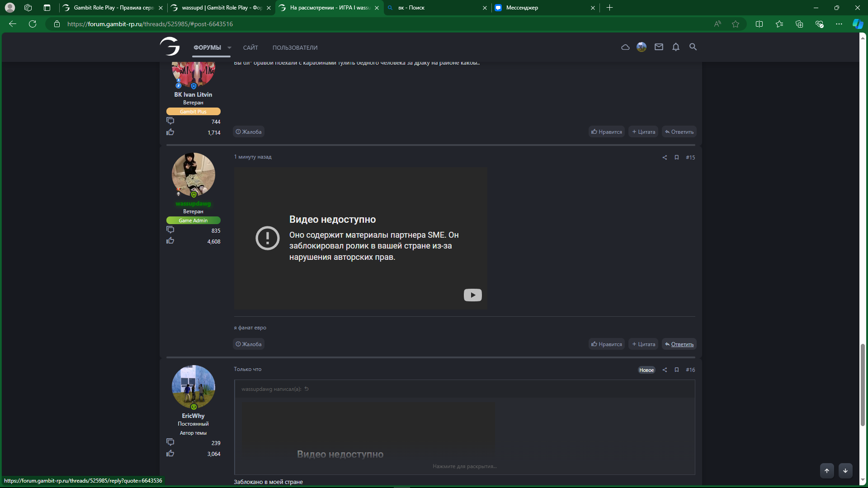
Task: Open browser settings and more menu
Action: coord(839,24)
